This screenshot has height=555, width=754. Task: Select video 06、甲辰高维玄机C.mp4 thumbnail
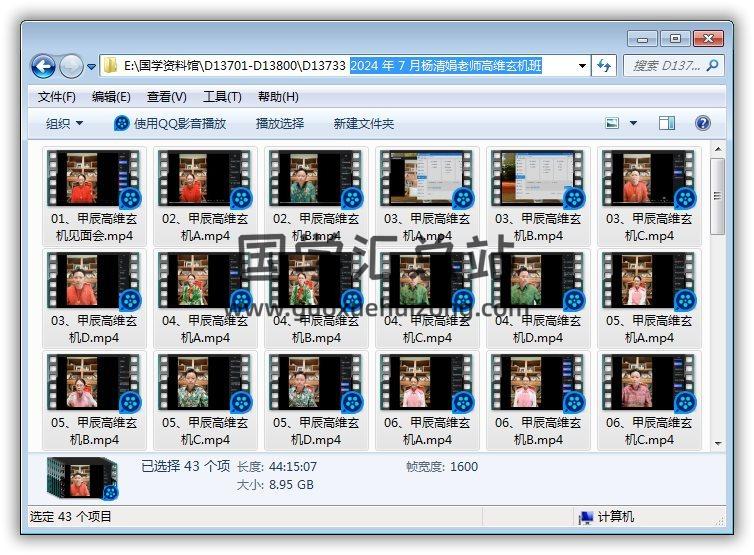click(x=649, y=382)
